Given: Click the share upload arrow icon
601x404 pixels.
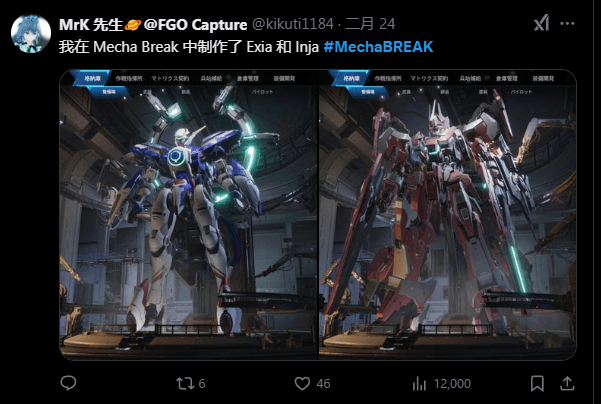Looking at the screenshot, I should coord(567,383).
